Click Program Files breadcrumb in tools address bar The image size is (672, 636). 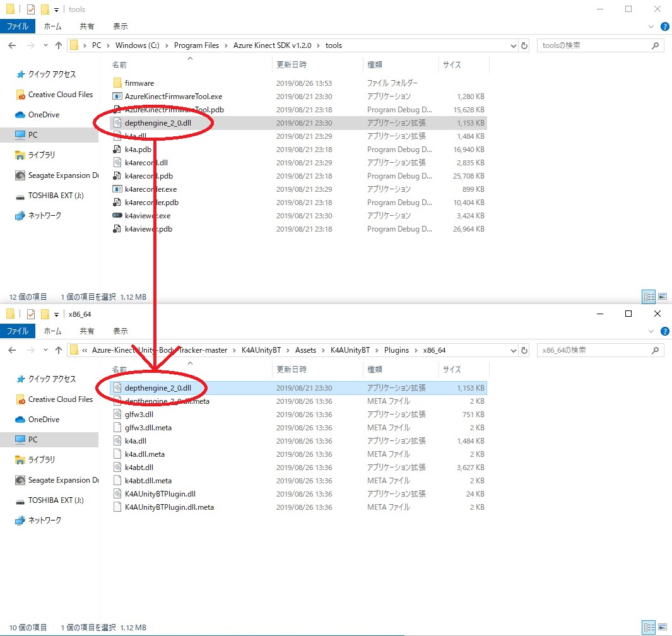point(196,45)
